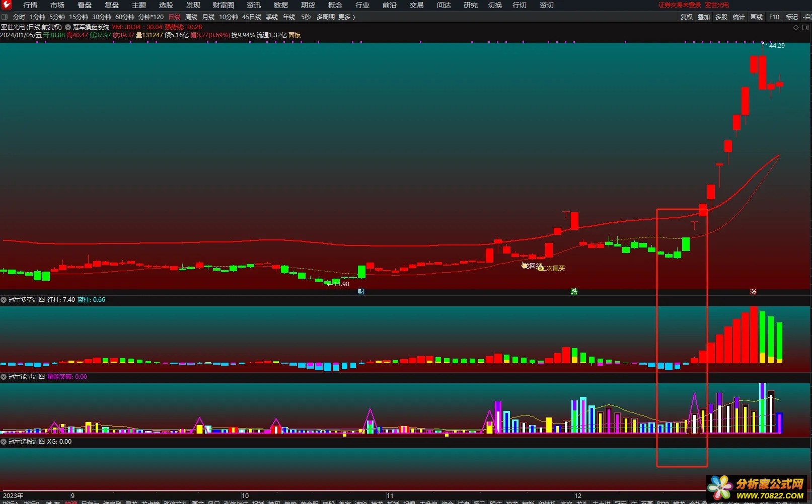
Task: Open the 行业 menu
Action: 362,5
